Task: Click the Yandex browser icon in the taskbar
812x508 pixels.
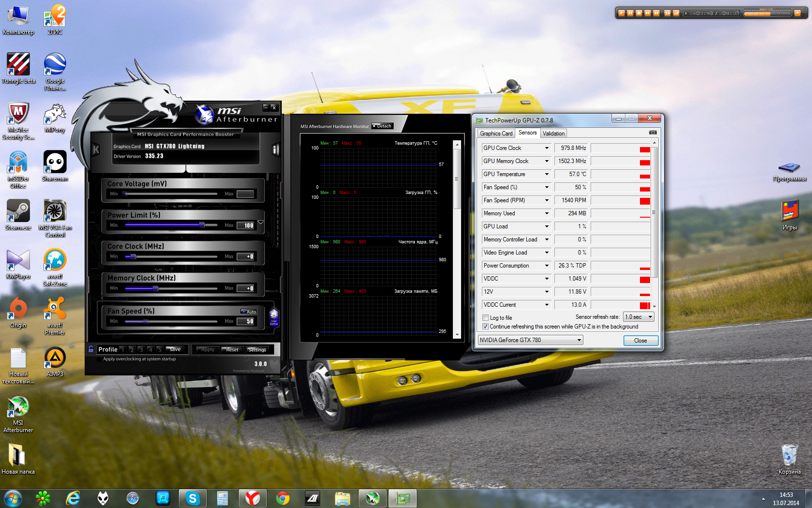Action: 252,498
